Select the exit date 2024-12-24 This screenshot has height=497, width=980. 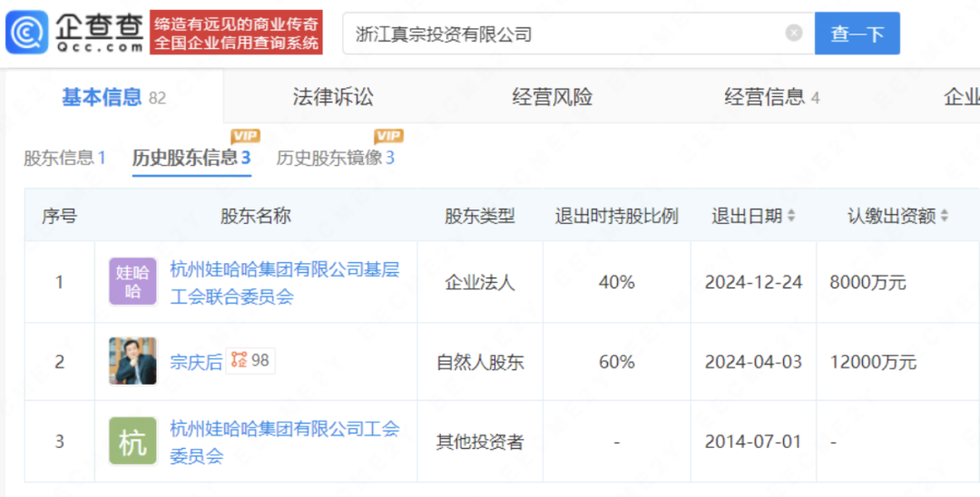pos(753,282)
